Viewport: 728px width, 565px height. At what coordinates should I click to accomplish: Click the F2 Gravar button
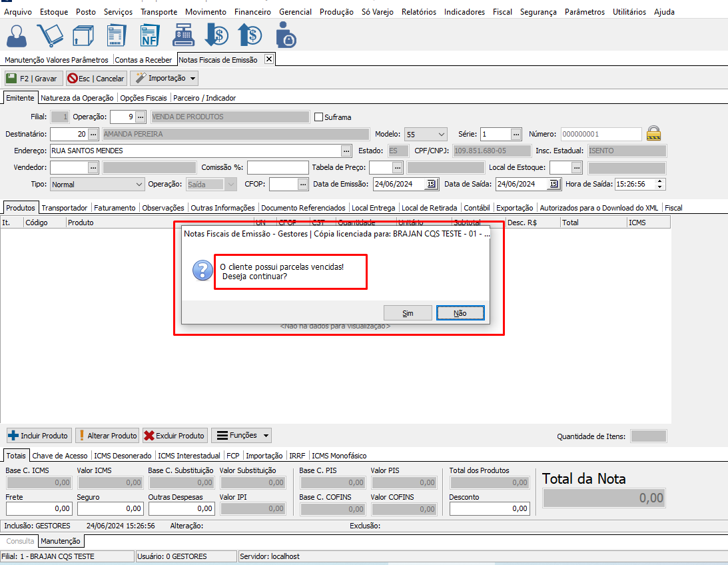coord(31,79)
